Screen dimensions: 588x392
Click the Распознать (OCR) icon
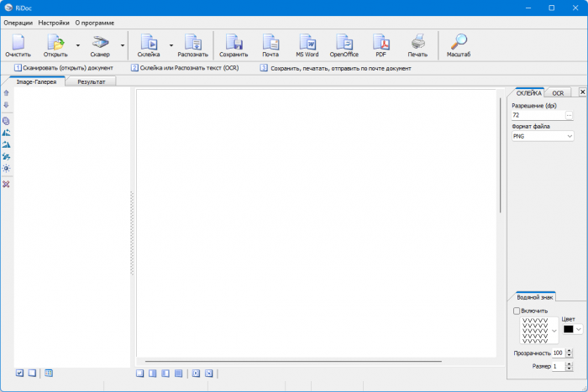pyautogui.click(x=192, y=43)
